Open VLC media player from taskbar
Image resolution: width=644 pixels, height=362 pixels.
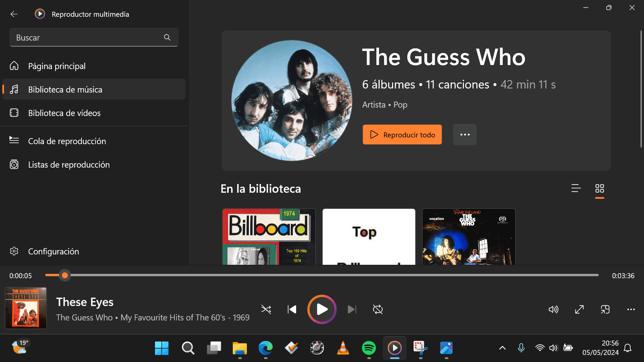tap(343, 348)
